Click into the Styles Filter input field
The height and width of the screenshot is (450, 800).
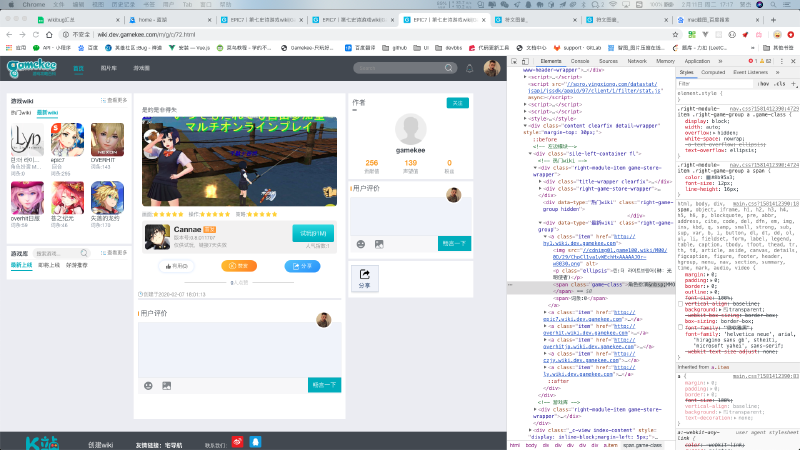pyautogui.click(x=714, y=84)
